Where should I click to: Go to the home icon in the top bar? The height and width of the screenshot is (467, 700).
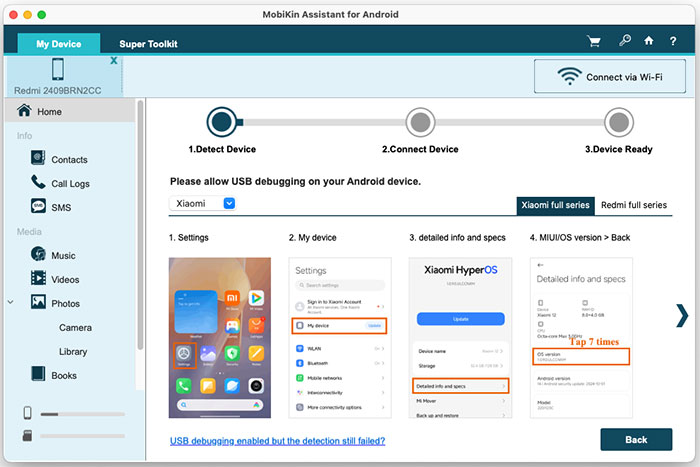coord(649,41)
